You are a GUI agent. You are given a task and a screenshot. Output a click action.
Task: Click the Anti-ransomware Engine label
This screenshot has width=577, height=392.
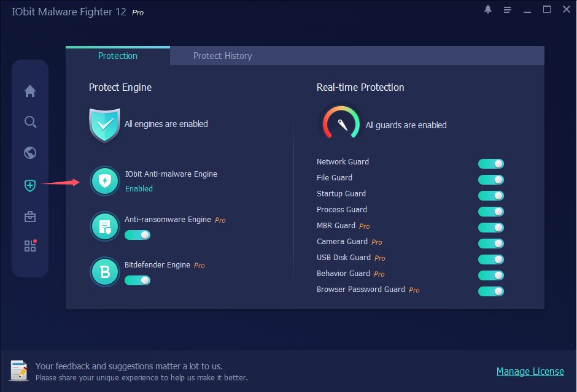coord(168,220)
